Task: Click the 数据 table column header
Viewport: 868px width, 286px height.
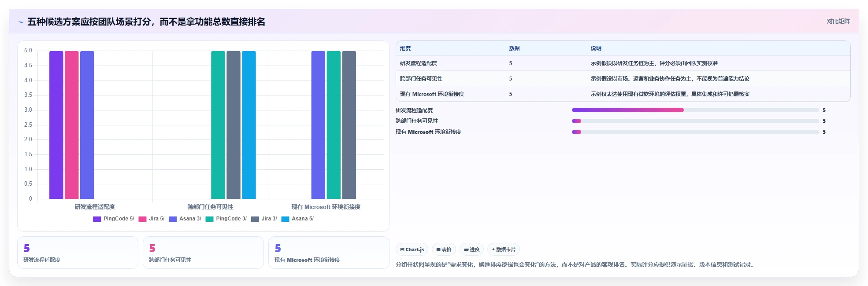Action: coord(514,48)
